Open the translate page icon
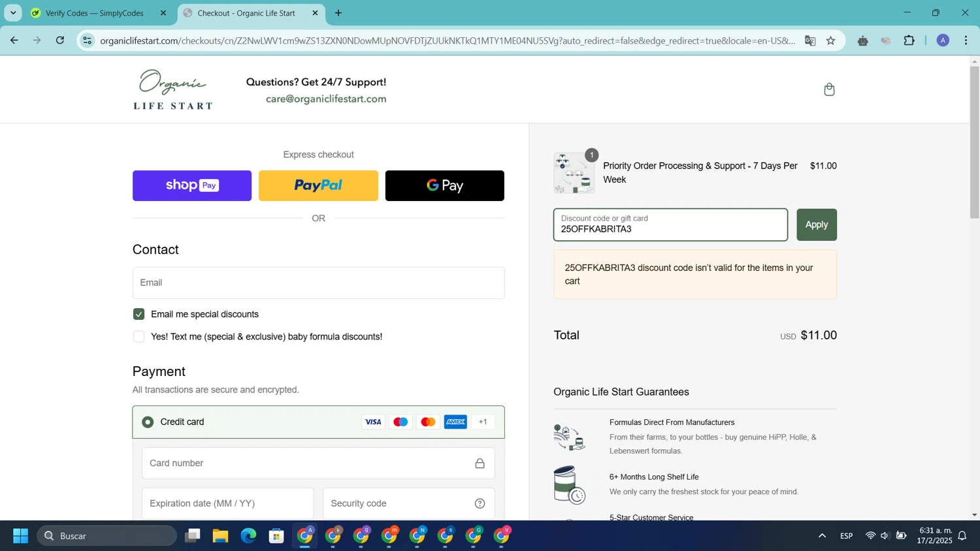 coord(810,40)
